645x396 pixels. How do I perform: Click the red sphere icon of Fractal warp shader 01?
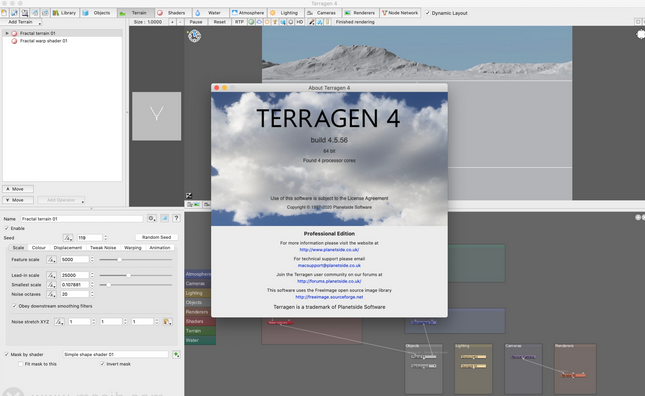[x=14, y=41]
